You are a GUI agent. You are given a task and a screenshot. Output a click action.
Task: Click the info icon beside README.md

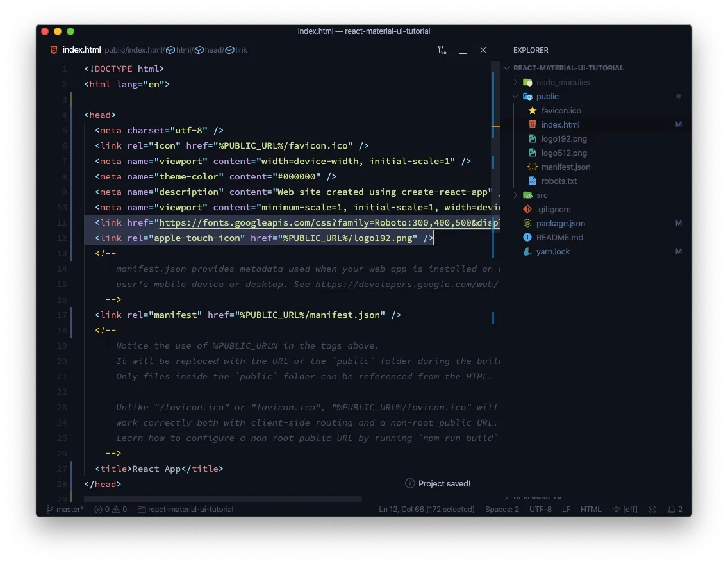(527, 237)
